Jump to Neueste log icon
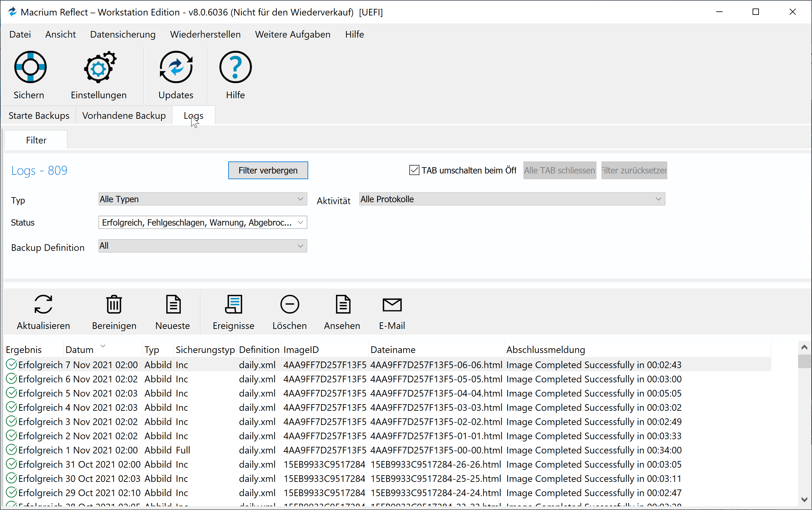Screen dimensions: 812x510 point(173,304)
